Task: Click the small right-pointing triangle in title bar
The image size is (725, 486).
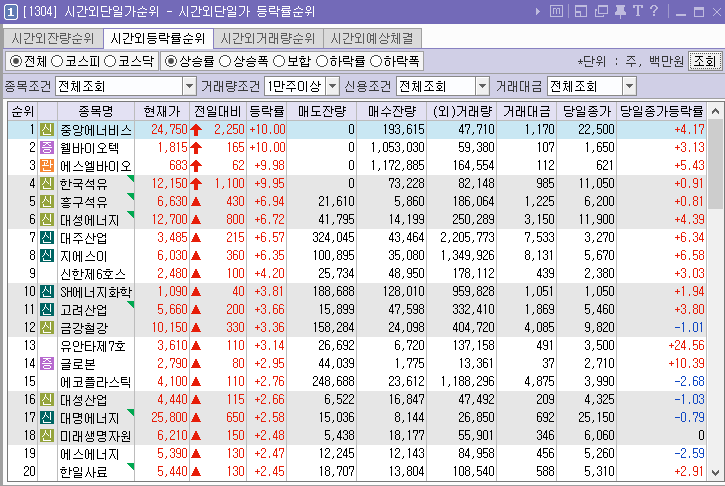Action: click(x=538, y=12)
